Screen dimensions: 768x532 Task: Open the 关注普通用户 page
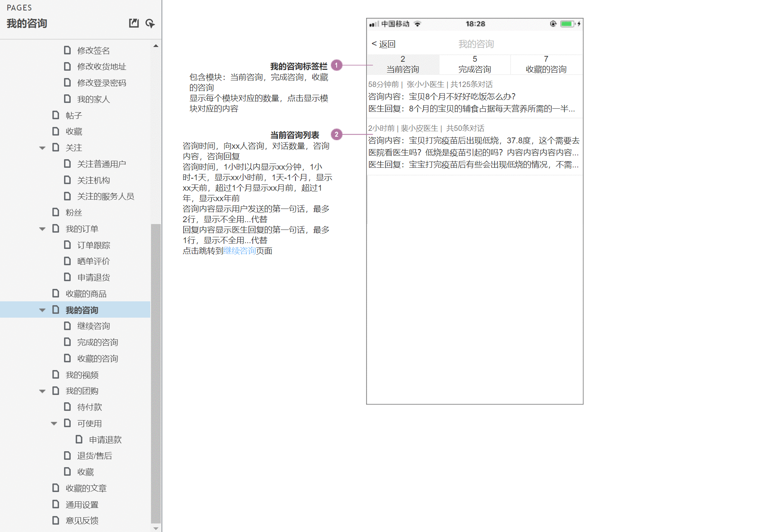(101, 164)
